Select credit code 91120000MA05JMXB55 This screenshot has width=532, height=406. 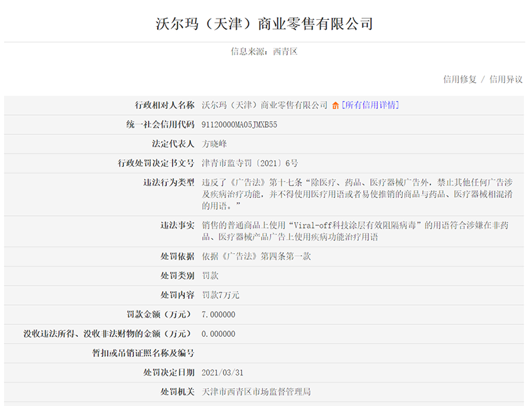pos(239,125)
